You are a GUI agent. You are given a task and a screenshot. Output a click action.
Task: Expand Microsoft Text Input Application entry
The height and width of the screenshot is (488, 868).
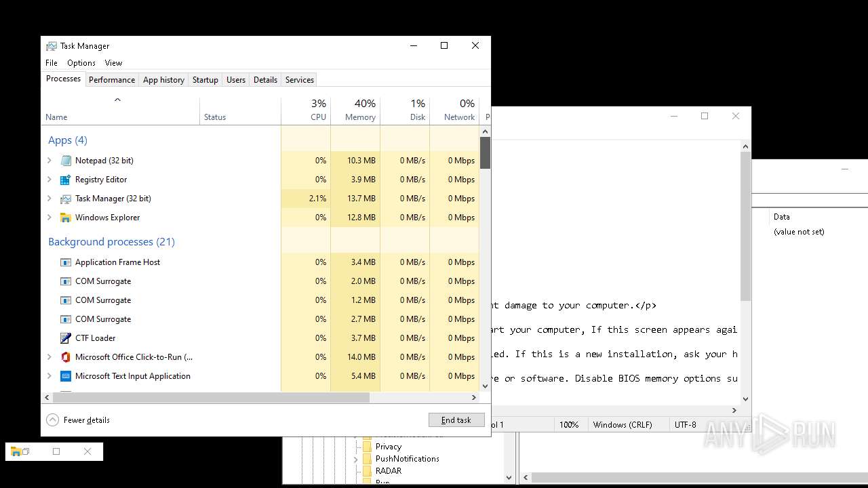click(49, 376)
